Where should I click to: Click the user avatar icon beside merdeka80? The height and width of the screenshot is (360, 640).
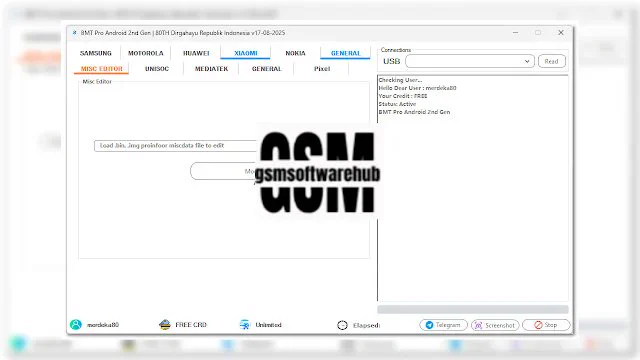pos(76,324)
